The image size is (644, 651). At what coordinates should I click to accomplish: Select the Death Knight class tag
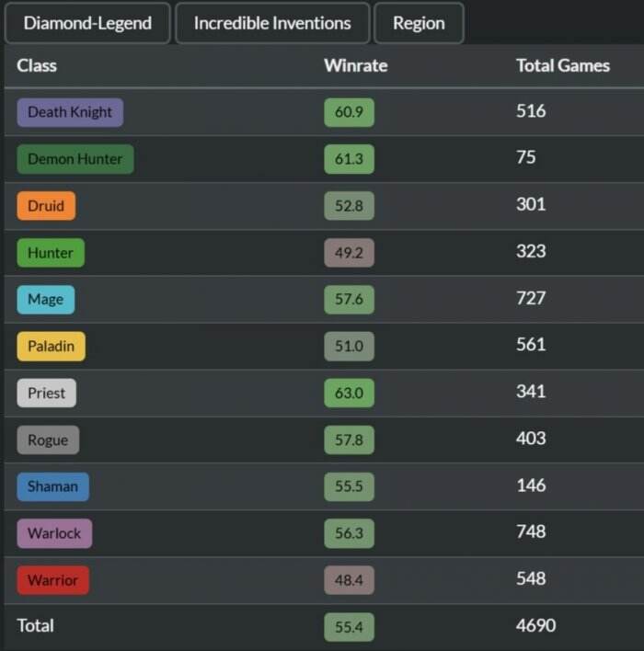[x=70, y=112]
